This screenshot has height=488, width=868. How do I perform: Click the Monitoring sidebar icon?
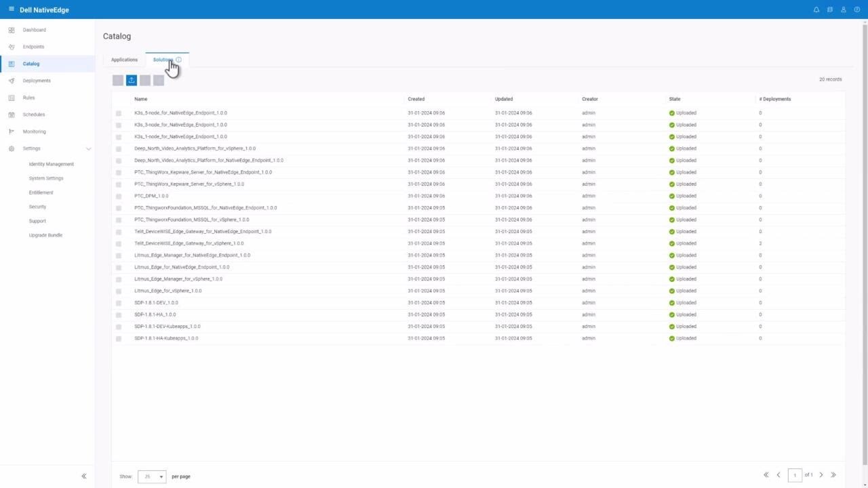point(12,131)
